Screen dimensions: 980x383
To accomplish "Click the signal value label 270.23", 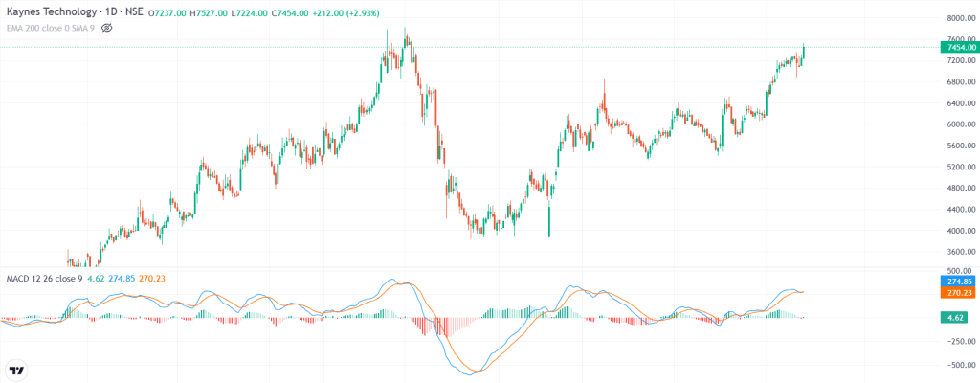I will click(x=959, y=292).
